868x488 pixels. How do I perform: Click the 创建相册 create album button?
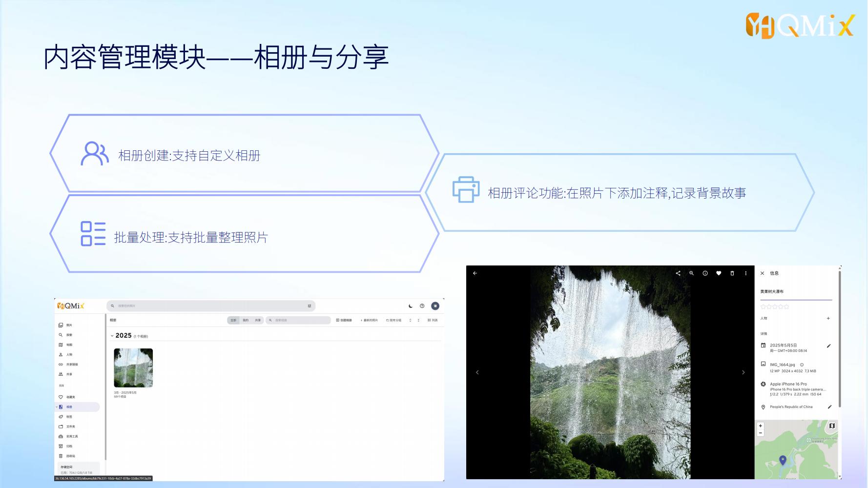(x=344, y=320)
